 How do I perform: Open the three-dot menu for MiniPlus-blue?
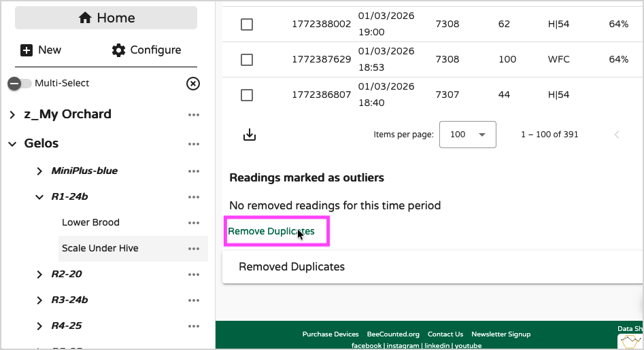(x=194, y=171)
